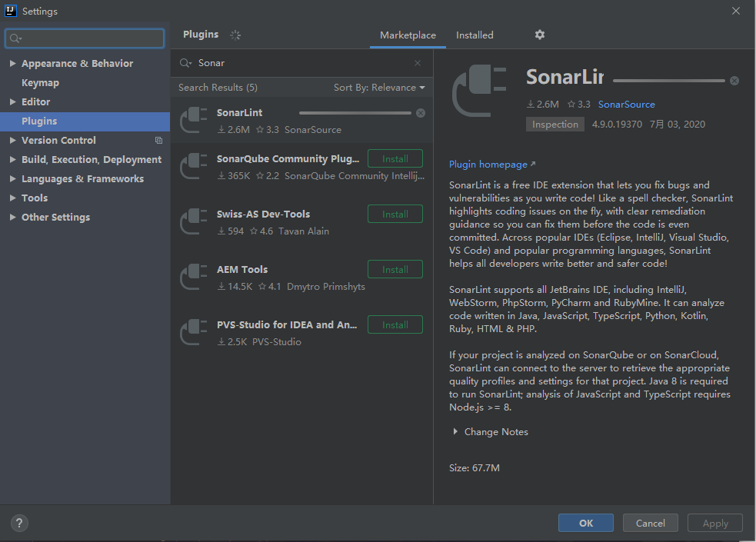This screenshot has height=542, width=756.
Task: Open Sort By Relevance dropdown
Action: coord(379,88)
